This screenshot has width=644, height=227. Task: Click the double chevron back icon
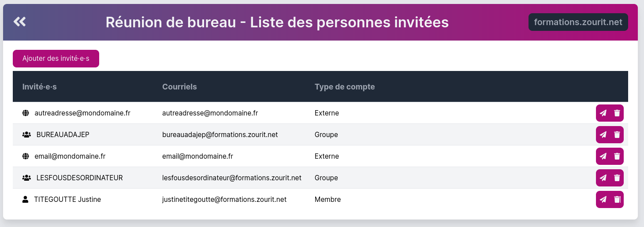[19, 22]
